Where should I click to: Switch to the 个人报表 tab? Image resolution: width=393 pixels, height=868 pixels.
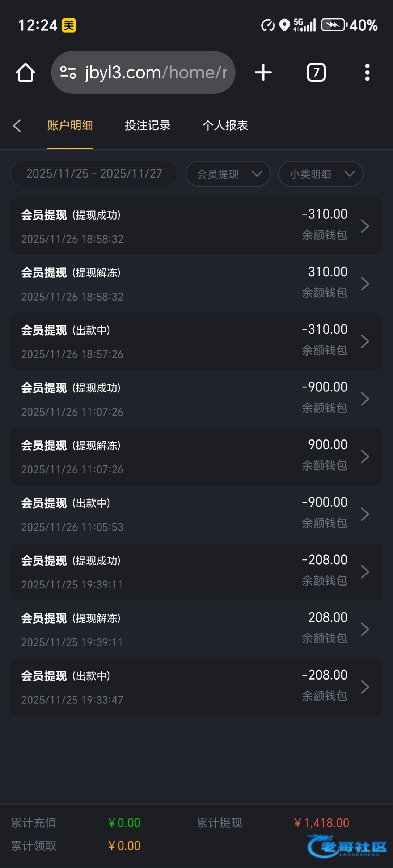click(225, 125)
